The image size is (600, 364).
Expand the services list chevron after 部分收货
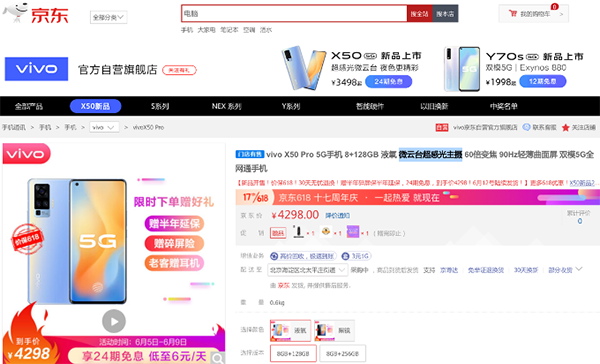579,269
